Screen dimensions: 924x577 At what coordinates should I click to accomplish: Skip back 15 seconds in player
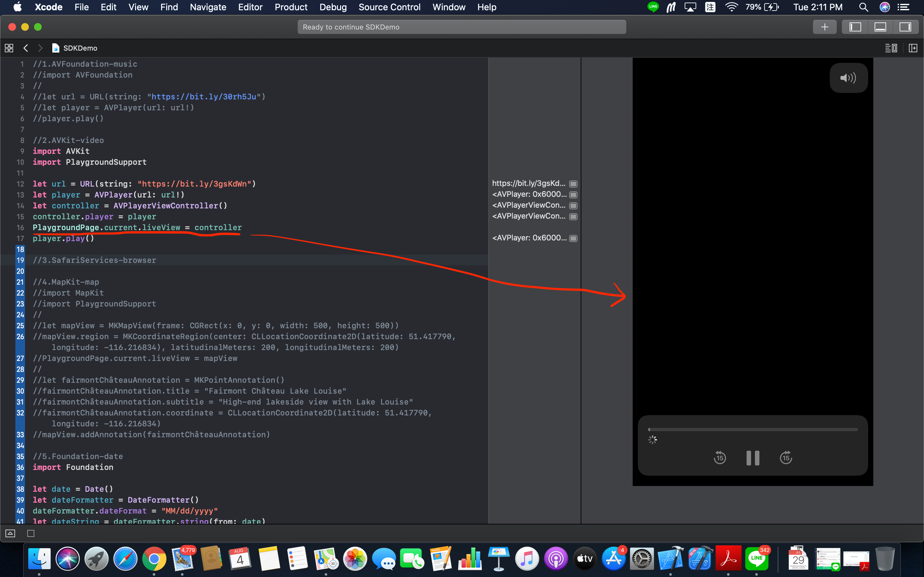tap(720, 457)
